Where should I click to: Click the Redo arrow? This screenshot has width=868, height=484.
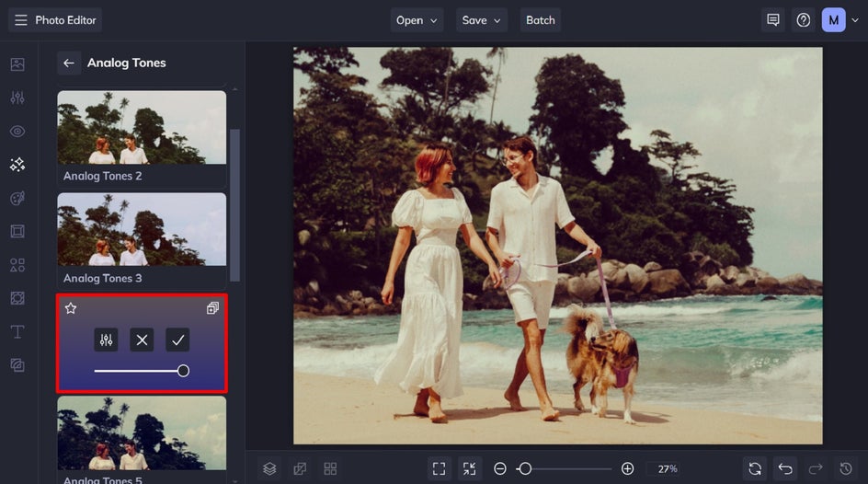(x=816, y=469)
